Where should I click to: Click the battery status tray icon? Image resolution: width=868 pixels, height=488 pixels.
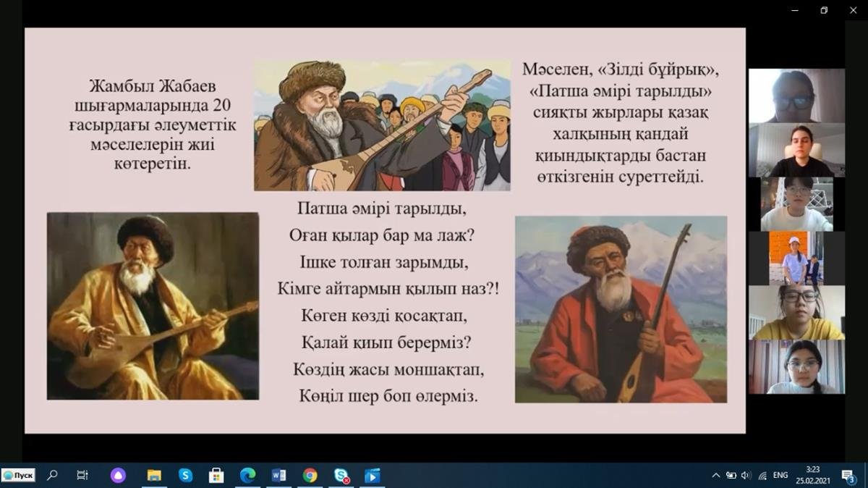point(731,476)
